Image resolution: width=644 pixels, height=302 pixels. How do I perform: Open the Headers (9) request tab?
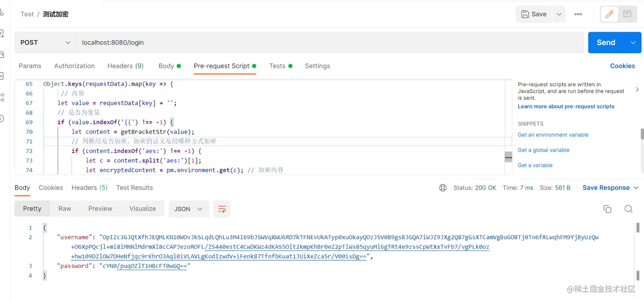125,66
